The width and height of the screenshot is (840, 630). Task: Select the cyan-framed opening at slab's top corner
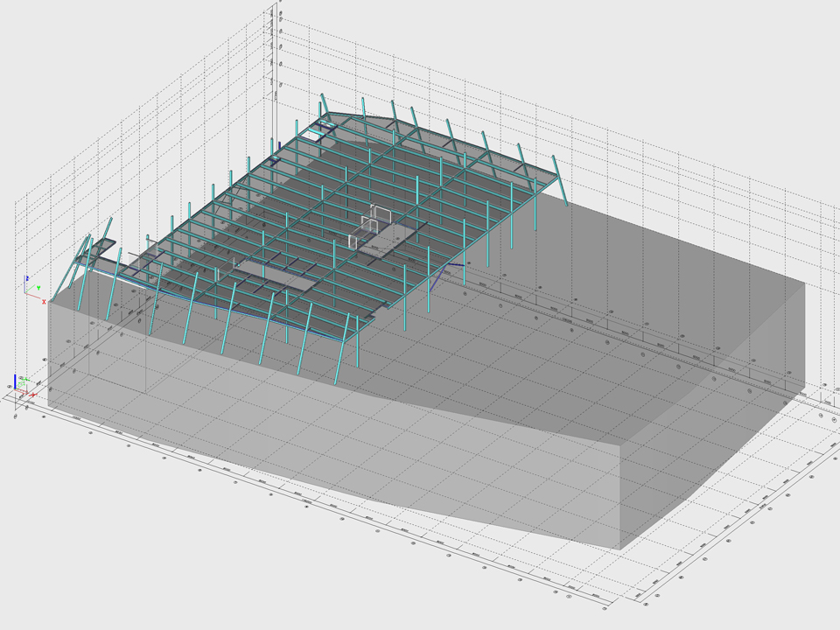(x=313, y=134)
